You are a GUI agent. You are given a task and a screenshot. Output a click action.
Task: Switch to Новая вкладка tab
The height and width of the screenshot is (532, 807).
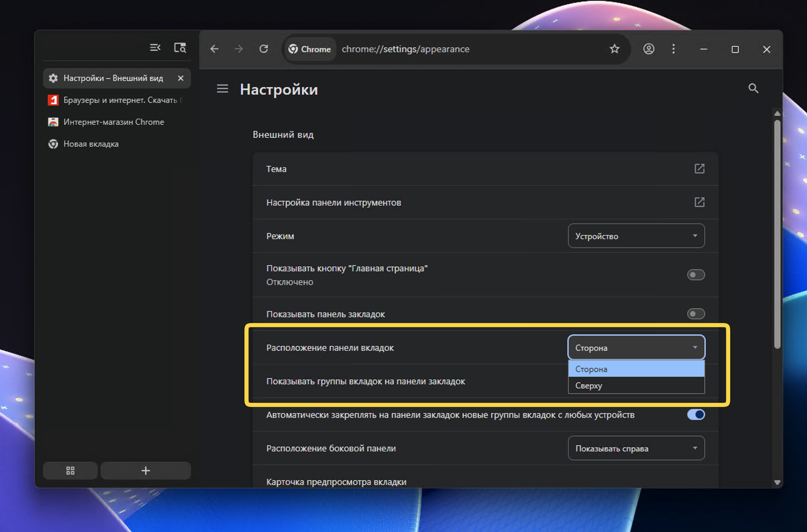pos(117,144)
